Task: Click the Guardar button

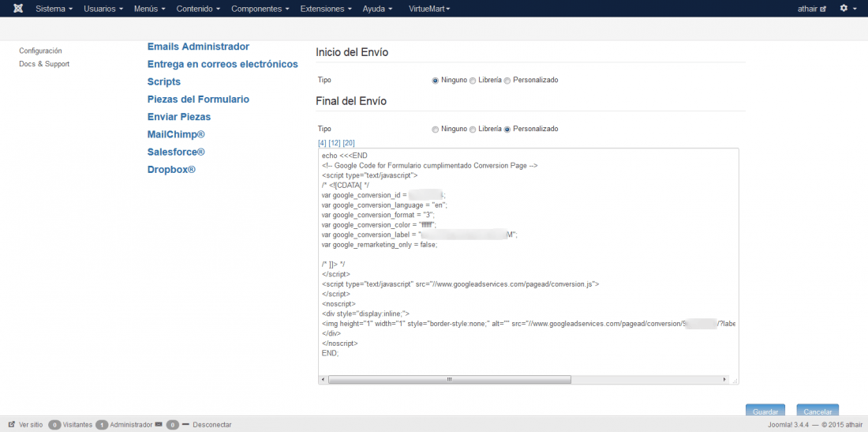Action: (765, 411)
